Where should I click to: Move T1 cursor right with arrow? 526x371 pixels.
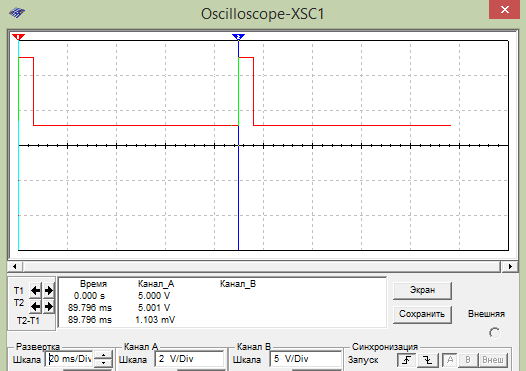click(x=49, y=290)
